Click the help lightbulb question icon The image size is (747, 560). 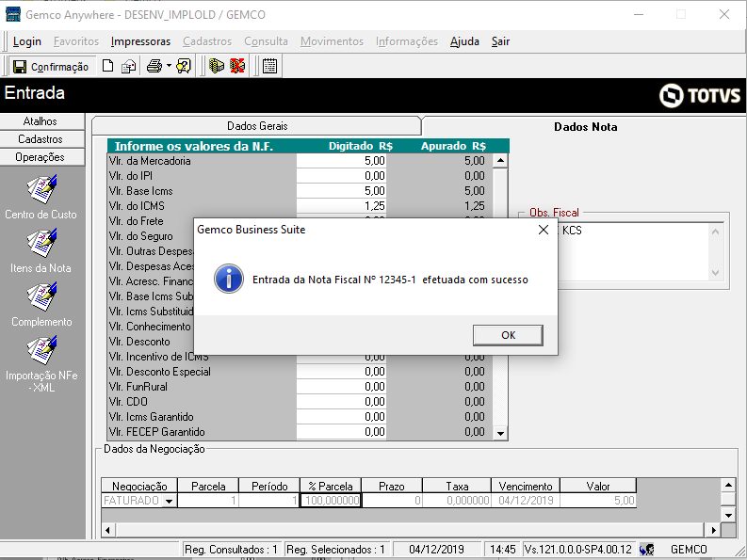pos(184,66)
